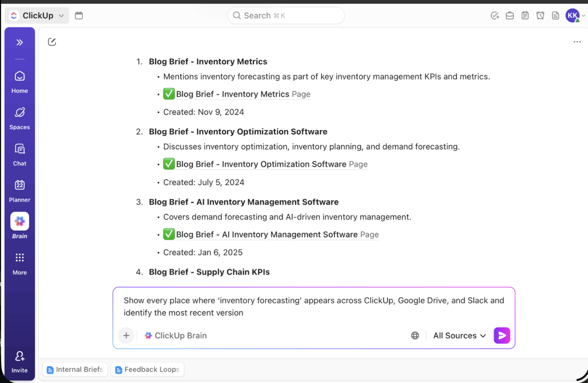Click the new task checkmark icon

pos(495,15)
